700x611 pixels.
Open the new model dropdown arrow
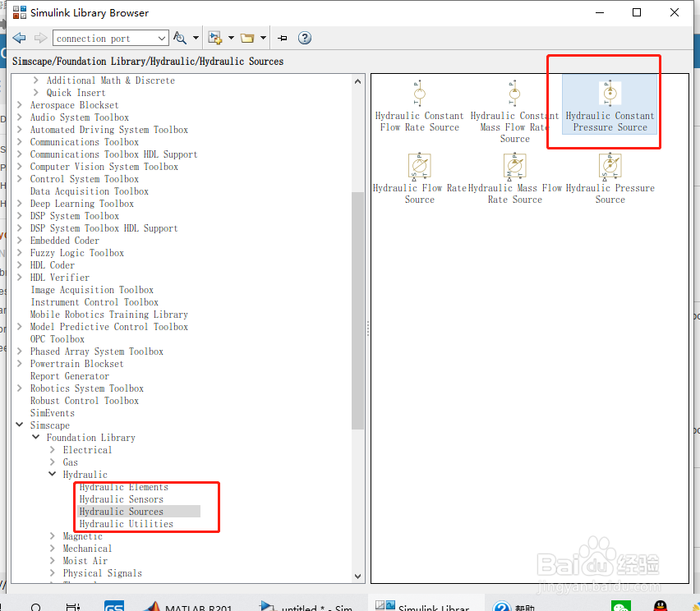click(231, 38)
